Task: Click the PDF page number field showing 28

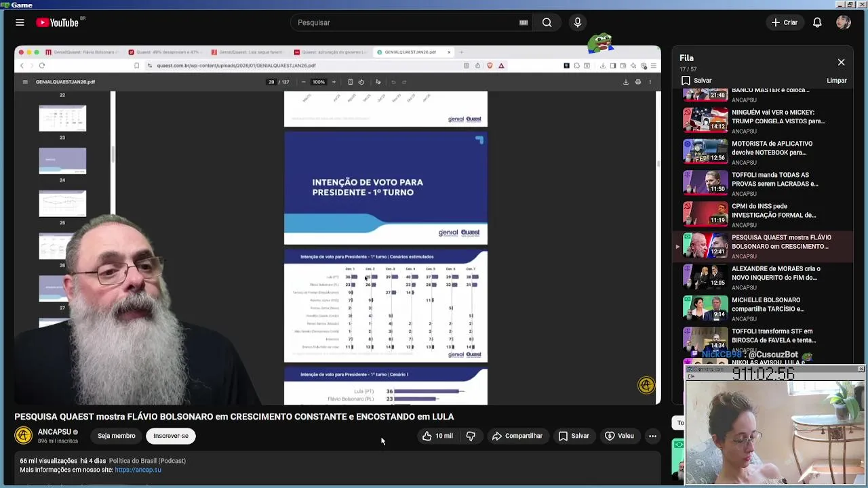Action: coord(271,82)
